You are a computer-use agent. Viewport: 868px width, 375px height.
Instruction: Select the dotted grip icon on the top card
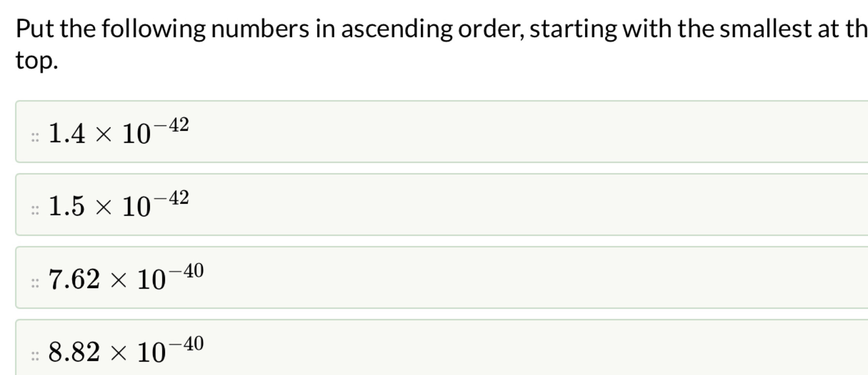35,137
